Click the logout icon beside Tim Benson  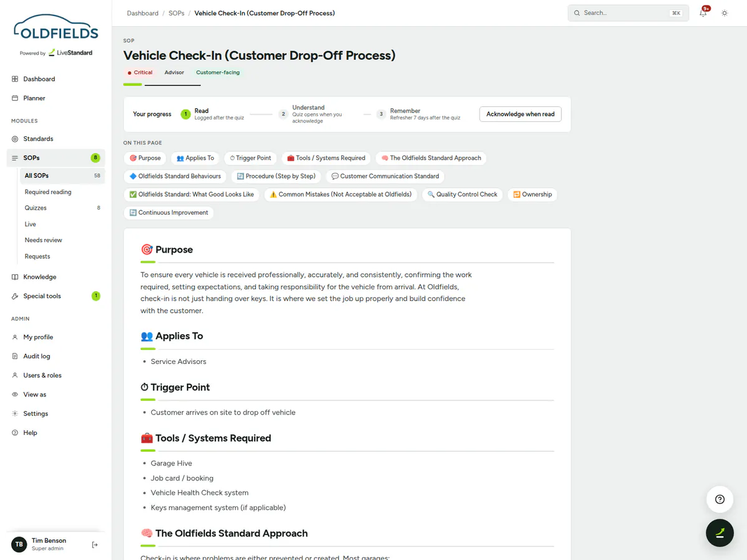95,545
